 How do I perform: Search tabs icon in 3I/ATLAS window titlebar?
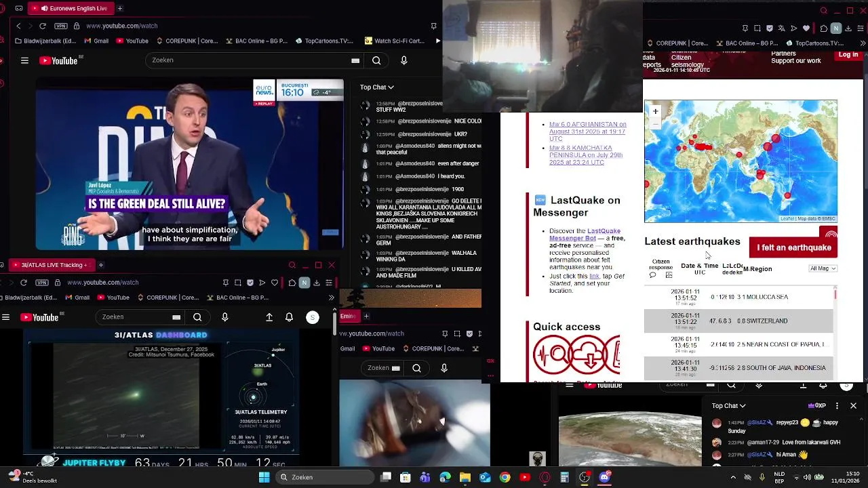(292, 265)
